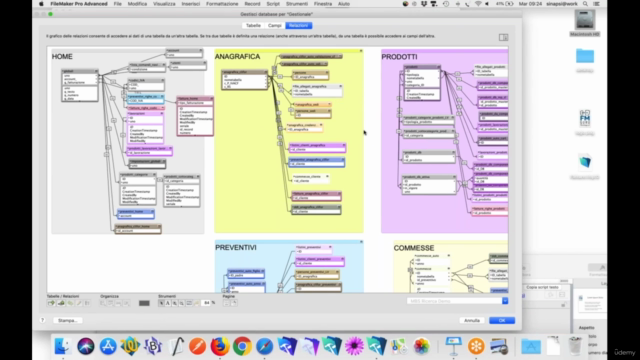The height and width of the screenshot is (360, 640).
Task: Open the File menu
Action: 118,4
